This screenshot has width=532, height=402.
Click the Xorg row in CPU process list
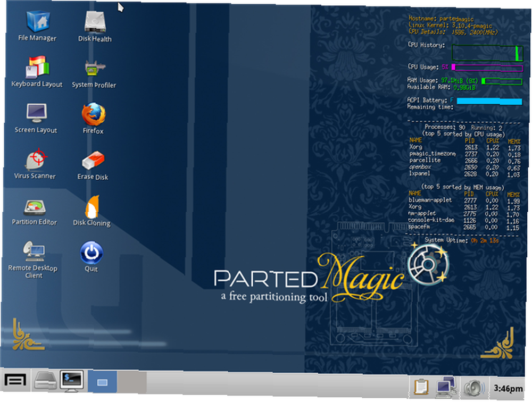coord(464,147)
